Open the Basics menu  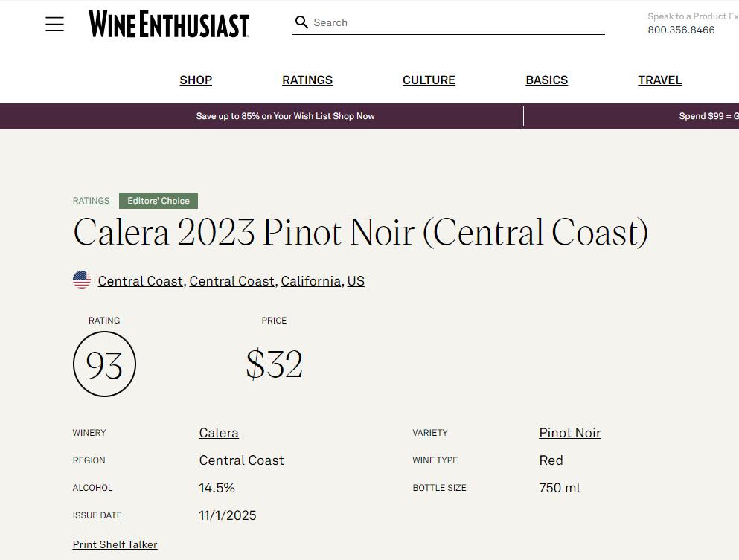546,80
